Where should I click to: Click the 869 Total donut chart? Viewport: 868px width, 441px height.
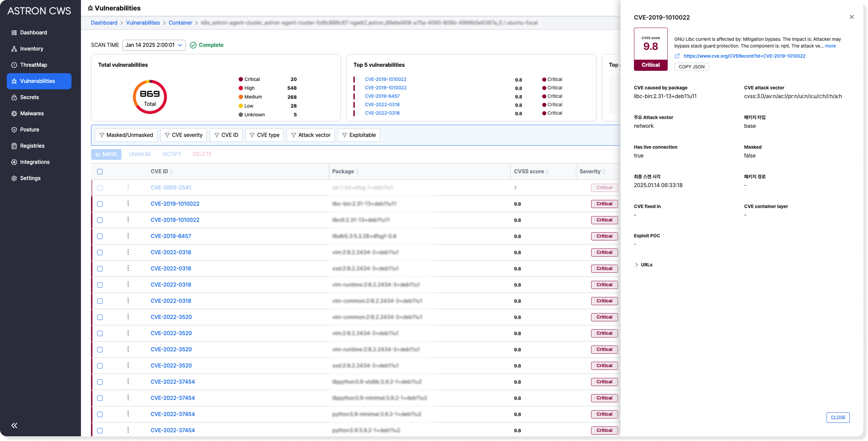click(150, 97)
